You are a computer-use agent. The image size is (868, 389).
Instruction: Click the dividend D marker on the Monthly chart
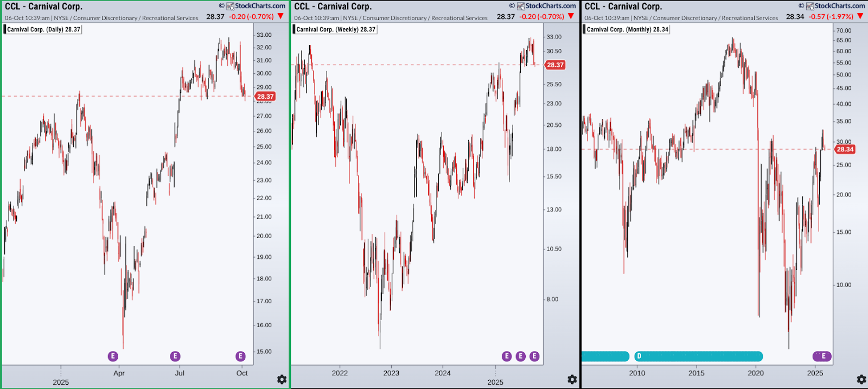pyautogui.click(x=639, y=356)
